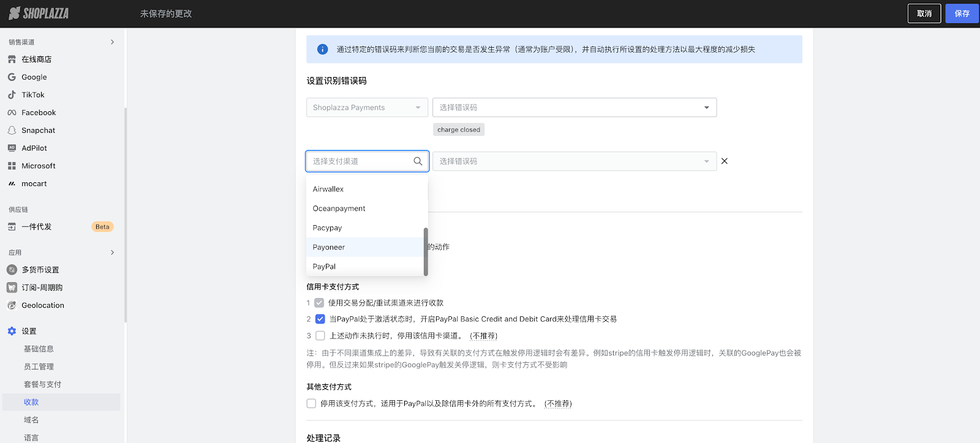Select Pacypay from the channel list
980x443 pixels.
366,228
